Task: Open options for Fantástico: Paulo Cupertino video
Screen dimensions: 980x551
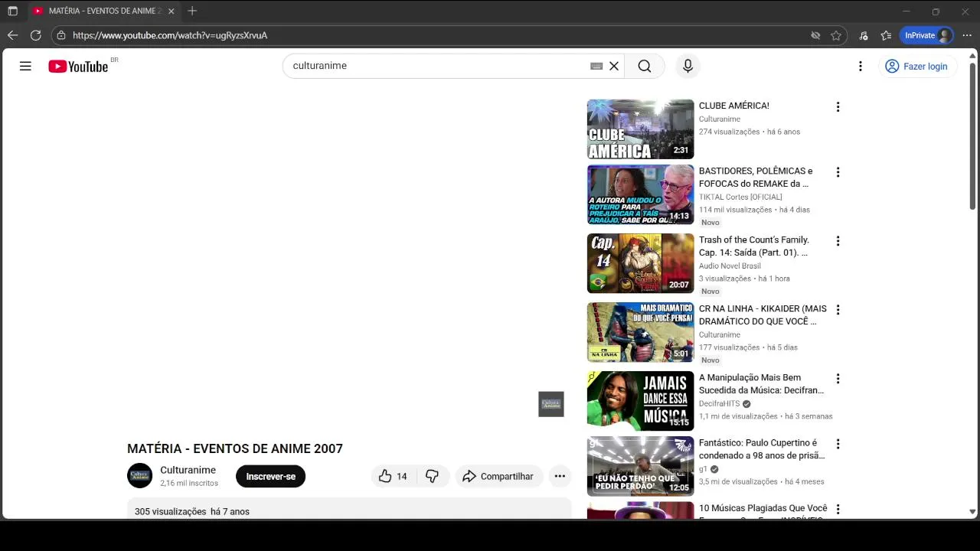Action: click(x=838, y=444)
